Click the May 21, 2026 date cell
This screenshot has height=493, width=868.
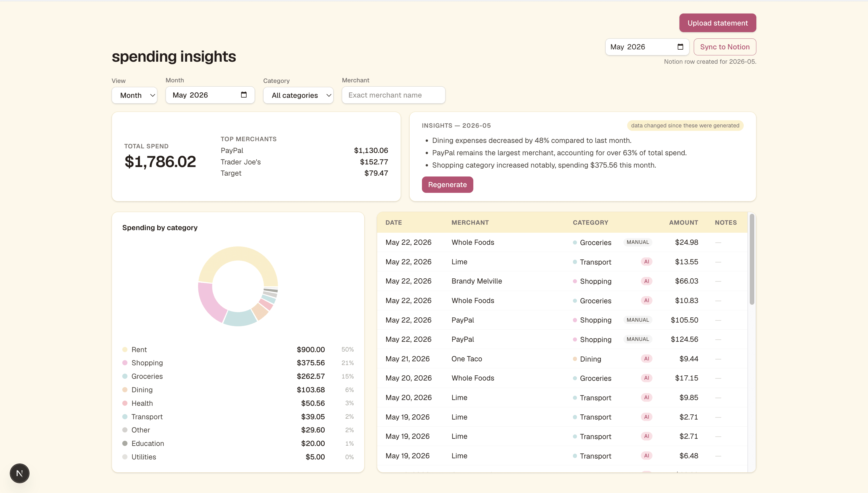(407, 359)
